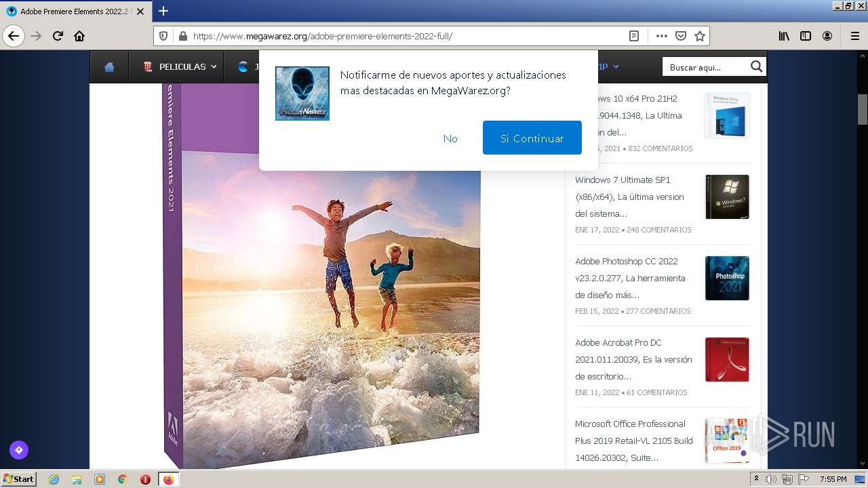Go to MegaWarez home icon
The width and height of the screenshot is (868, 488).
coord(109,66)
